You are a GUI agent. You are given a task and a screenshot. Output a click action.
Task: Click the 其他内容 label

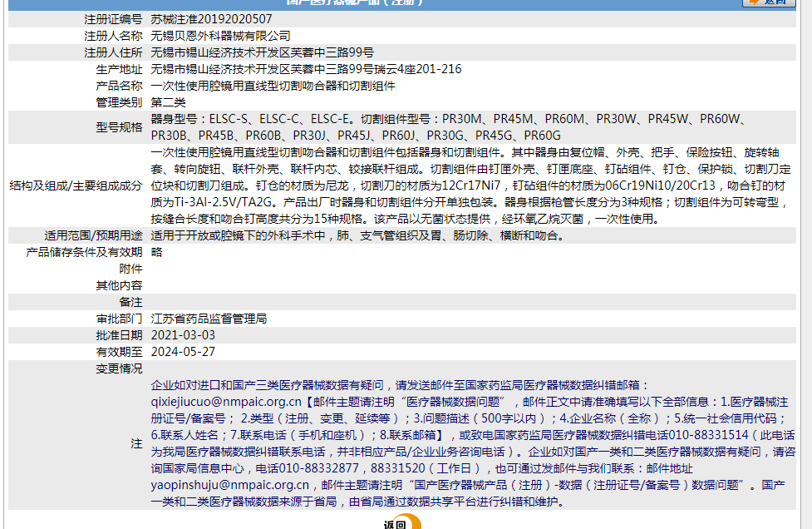119,285
